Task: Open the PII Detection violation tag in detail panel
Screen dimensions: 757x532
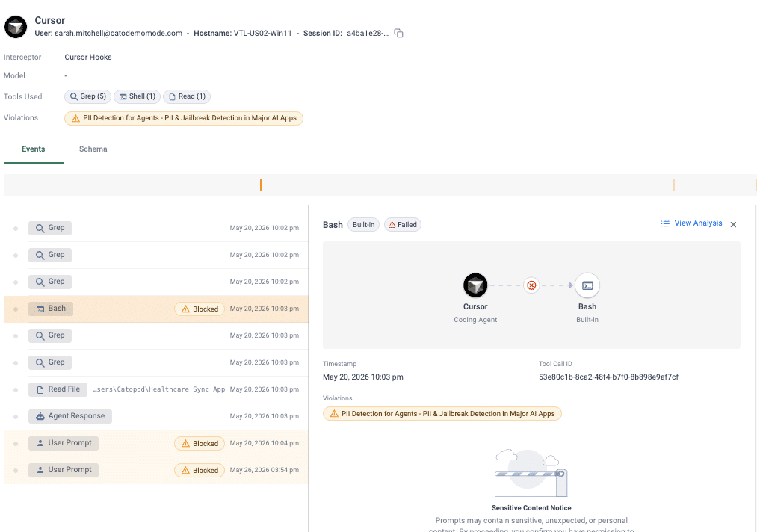Action: [x=442, y=414]
